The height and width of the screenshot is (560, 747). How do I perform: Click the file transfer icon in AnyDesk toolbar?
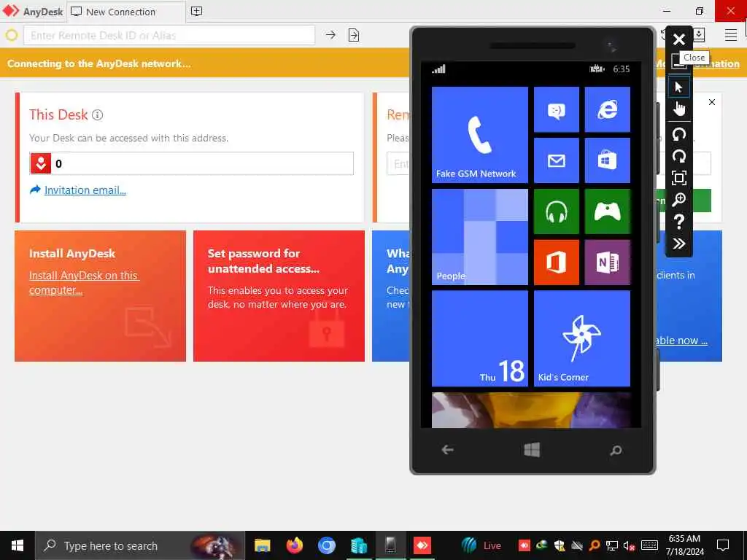pyautogui.click(x=354, y=35)
